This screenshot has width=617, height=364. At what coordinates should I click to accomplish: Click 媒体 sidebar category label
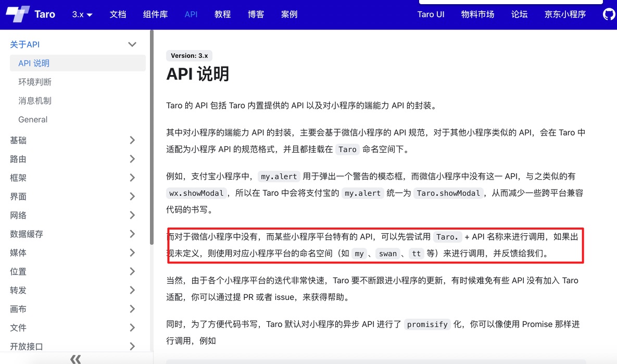point(18,253)
